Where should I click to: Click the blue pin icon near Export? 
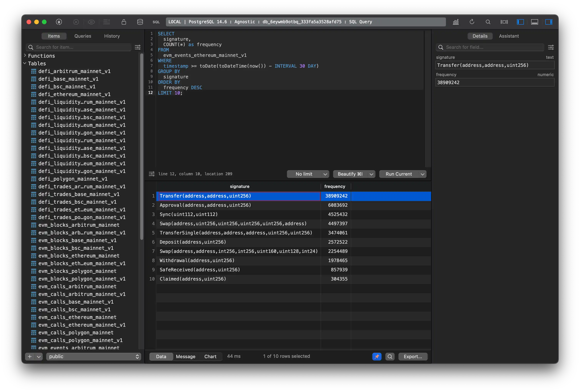pyautogui.click(x=377, y=356)
